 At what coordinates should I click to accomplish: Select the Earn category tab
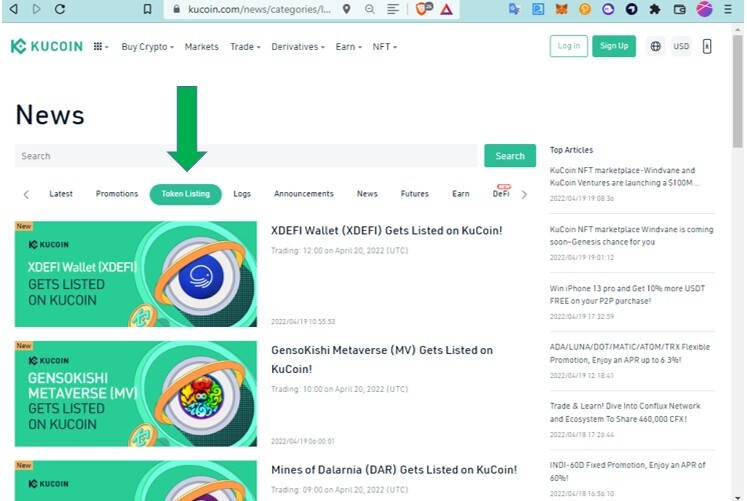click(x=461, y=194)
